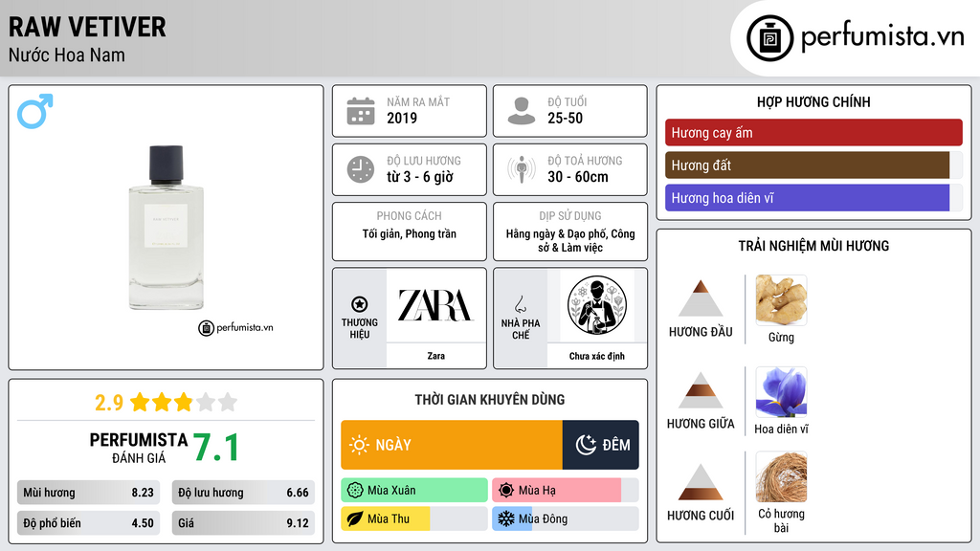Click the perfumista.vn bottle logo icon

pyautogui.click(x=769, y=38)
